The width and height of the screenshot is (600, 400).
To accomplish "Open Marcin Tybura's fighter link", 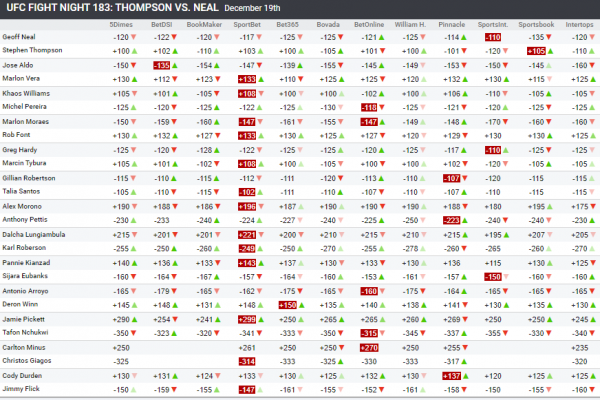I will click(24, 163).
